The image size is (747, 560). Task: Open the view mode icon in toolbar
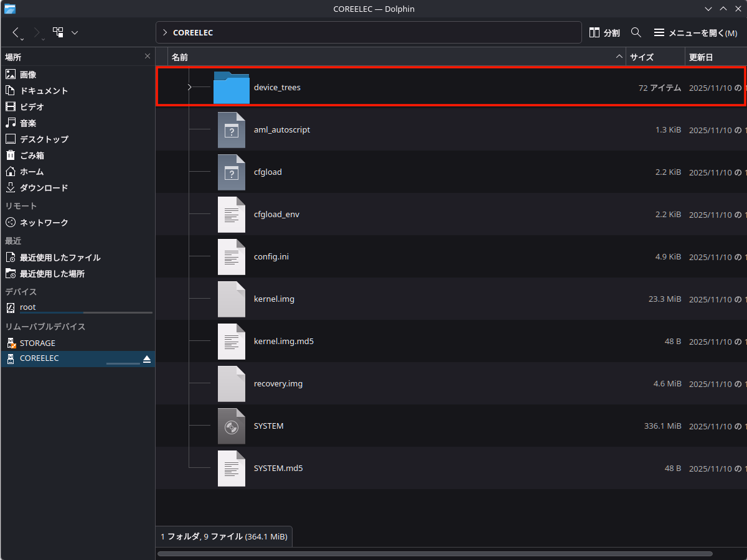[58, 32]
